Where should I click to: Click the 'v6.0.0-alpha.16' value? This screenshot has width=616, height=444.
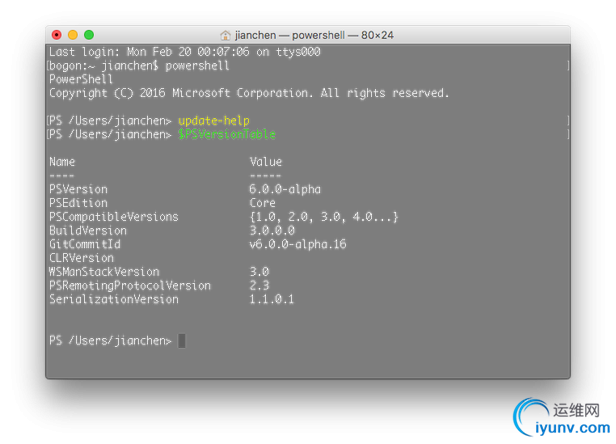[x=298, y=244]
